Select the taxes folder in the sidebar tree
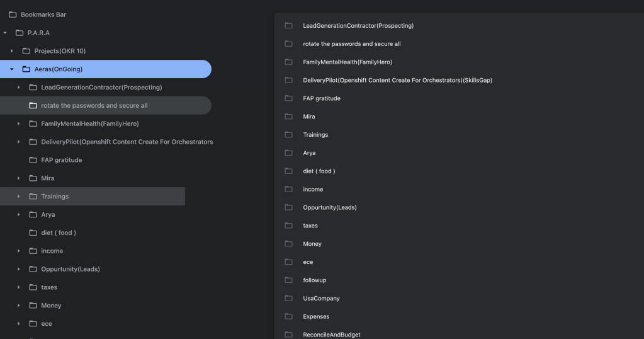 coord(49,287)
